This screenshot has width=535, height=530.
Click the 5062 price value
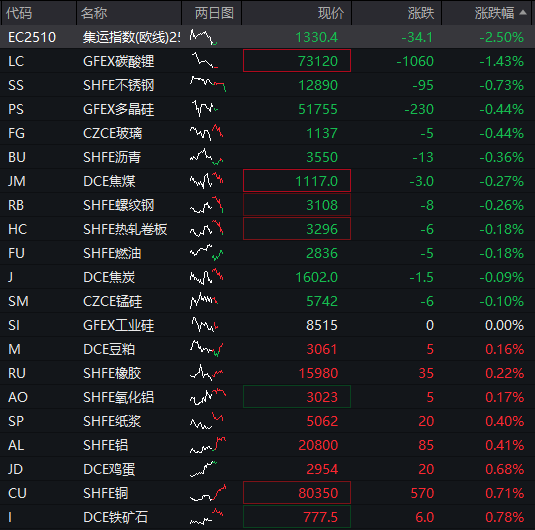click(x=322, y=421)
